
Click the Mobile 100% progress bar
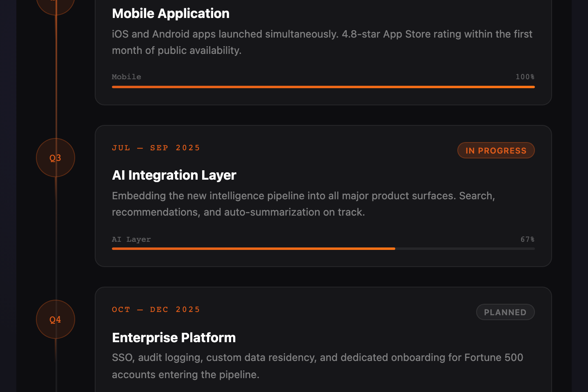click(323, 87)
